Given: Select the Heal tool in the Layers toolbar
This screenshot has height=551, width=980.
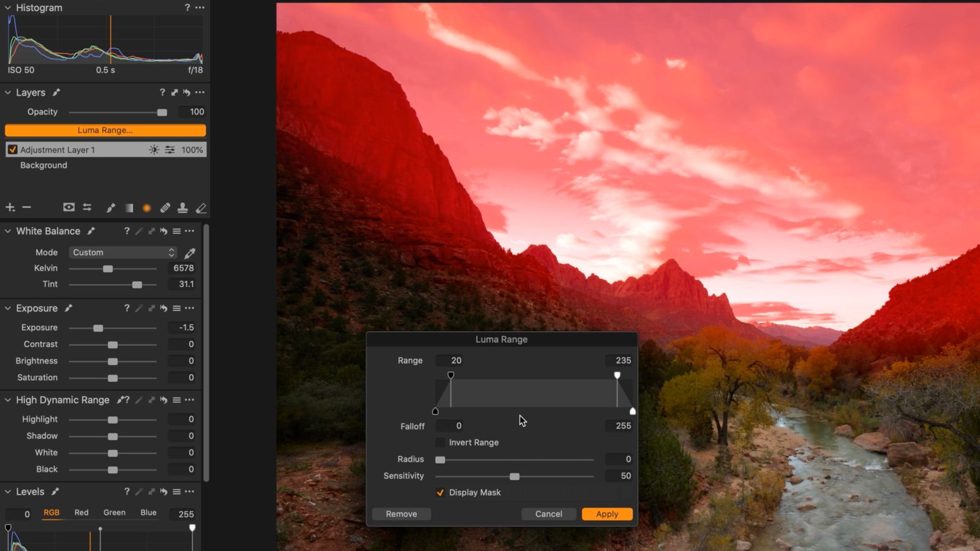Looking at the screenshot, I should tap(165, 208).
